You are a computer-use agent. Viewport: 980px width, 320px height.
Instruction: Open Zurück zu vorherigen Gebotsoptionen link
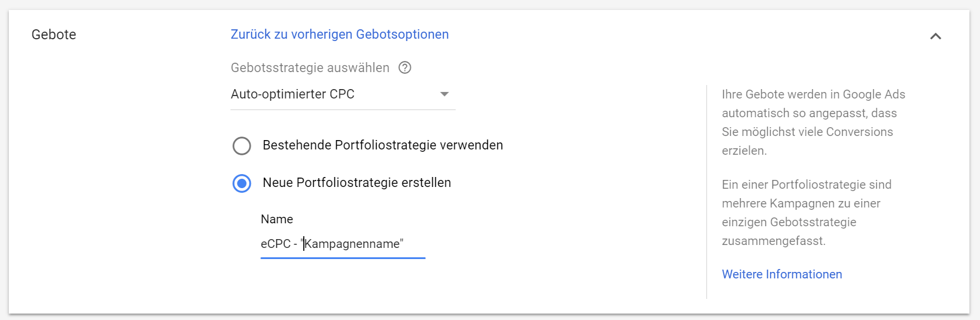pos(340,35)
